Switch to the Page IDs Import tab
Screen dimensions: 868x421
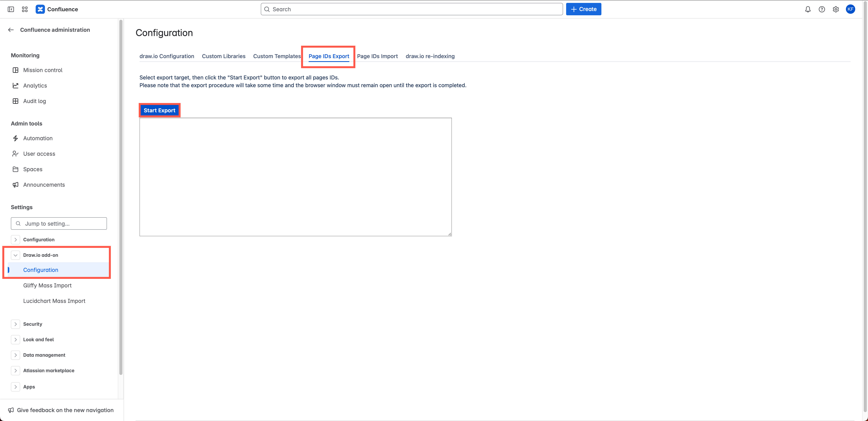[x=377, y=56]
